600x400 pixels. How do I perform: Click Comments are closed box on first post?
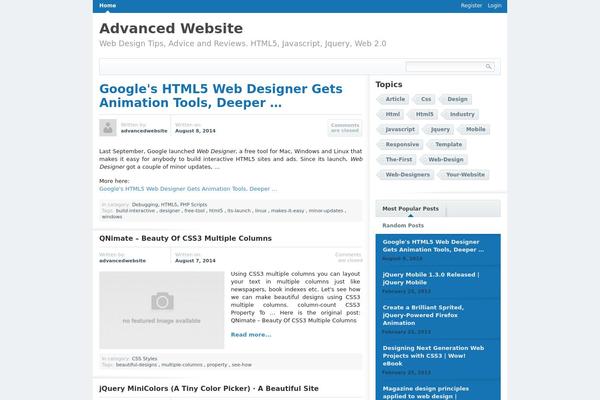(345, 128)
